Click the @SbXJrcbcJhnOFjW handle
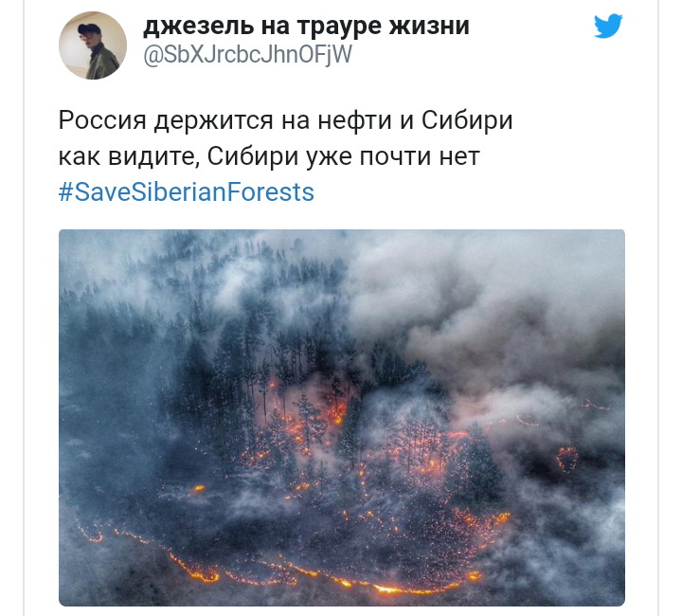 (x=247, y=54)
